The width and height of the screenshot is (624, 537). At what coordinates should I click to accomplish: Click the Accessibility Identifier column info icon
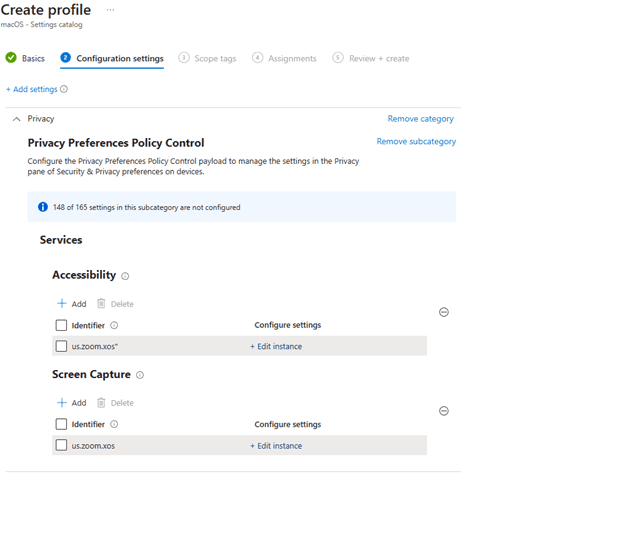click(114, 325)
